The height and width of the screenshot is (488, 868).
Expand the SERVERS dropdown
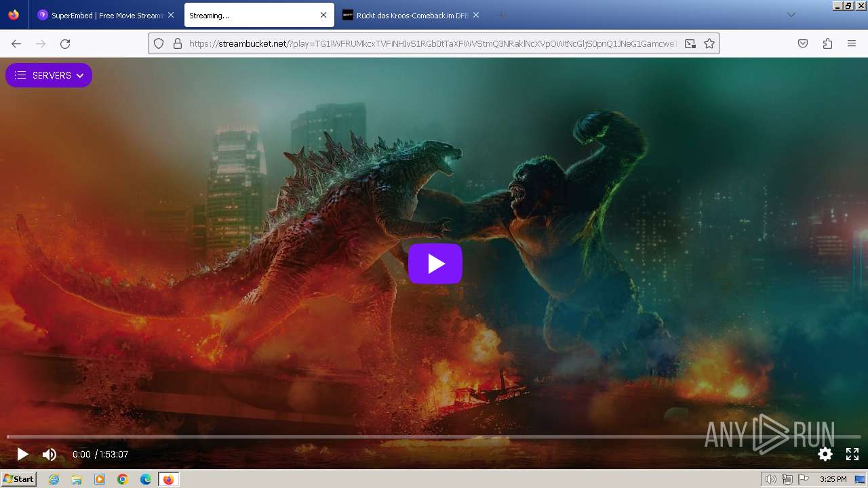49,75
